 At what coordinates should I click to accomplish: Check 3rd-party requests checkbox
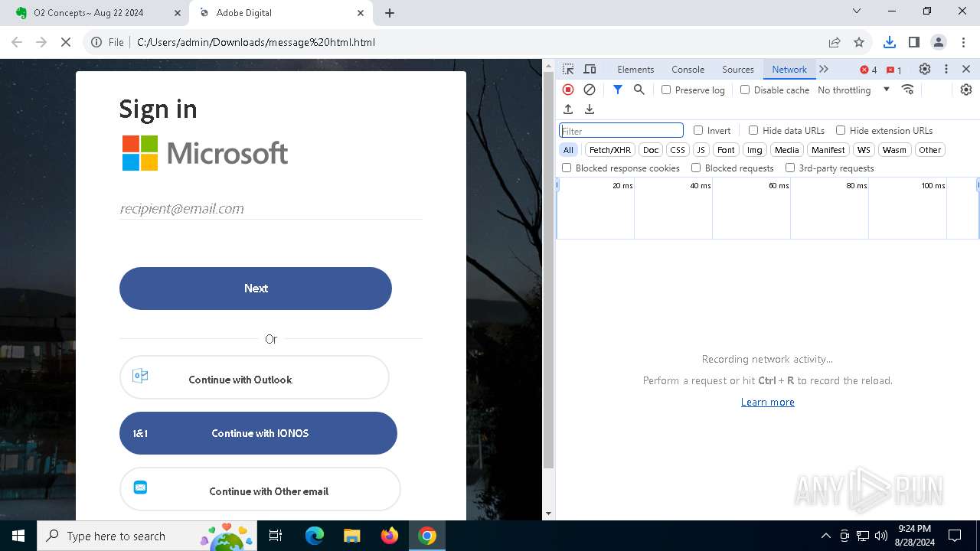point(790,168)
